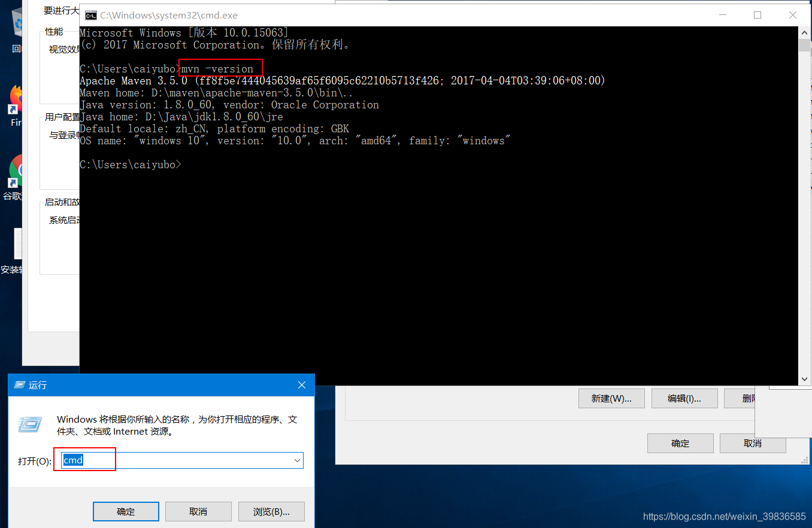Click the 浏览(B)... browse button

pyautogui.click(x=271, y=512)
